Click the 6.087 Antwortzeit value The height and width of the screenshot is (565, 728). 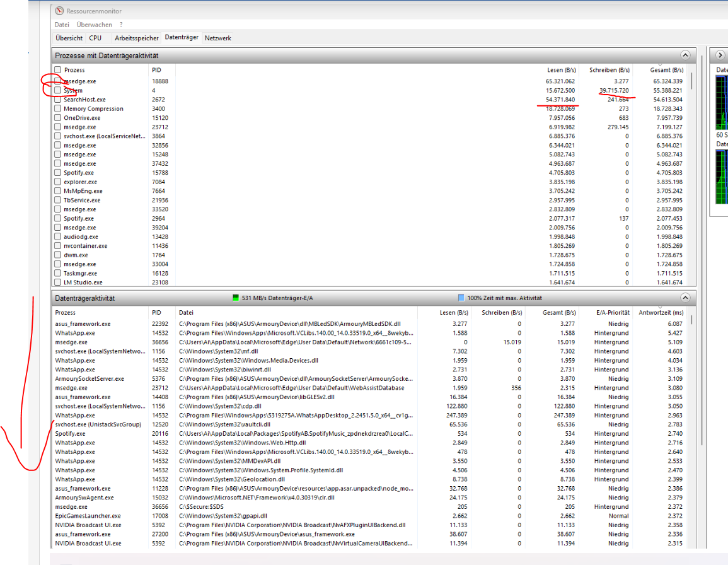[675, 324]
